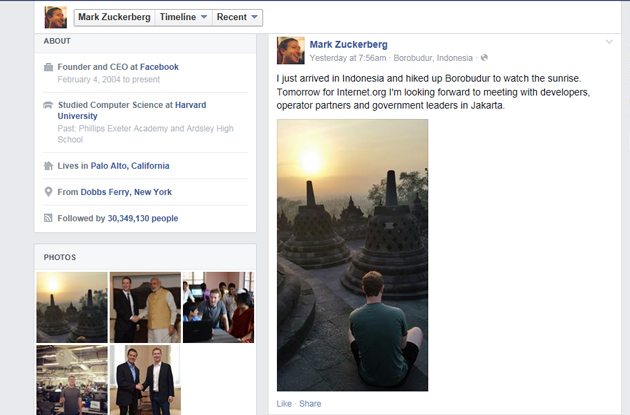
Task: Click the globe privacy icon on the post
Action: tap(484, 58)
